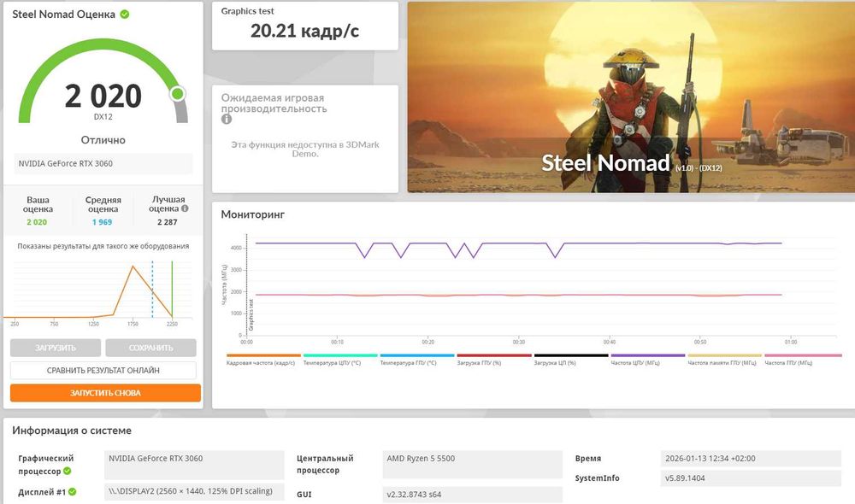This screenshot has width=855, height=504.
Task: Click Средняя оценка value 1 969
Action: [102, 222]
